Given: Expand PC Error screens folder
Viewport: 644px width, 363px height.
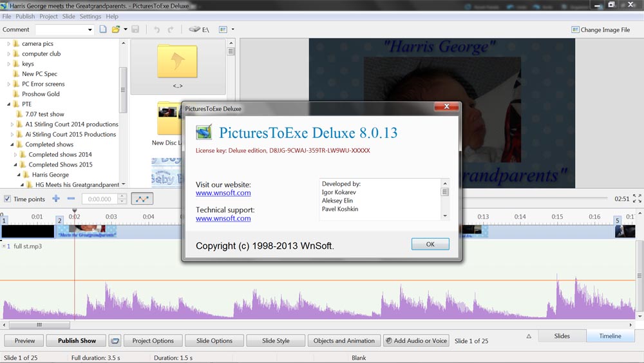Looking at the screenshot, I should (x=8, y=84).
